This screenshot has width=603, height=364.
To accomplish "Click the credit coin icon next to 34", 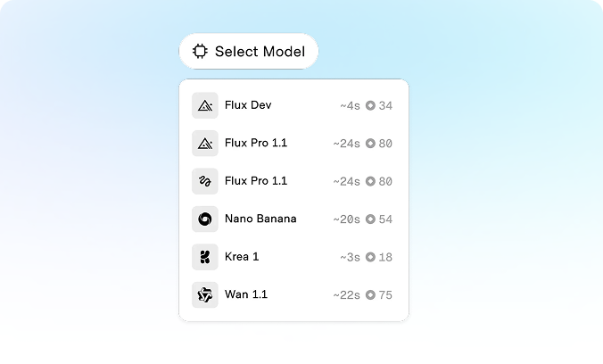I will (370, 105).
